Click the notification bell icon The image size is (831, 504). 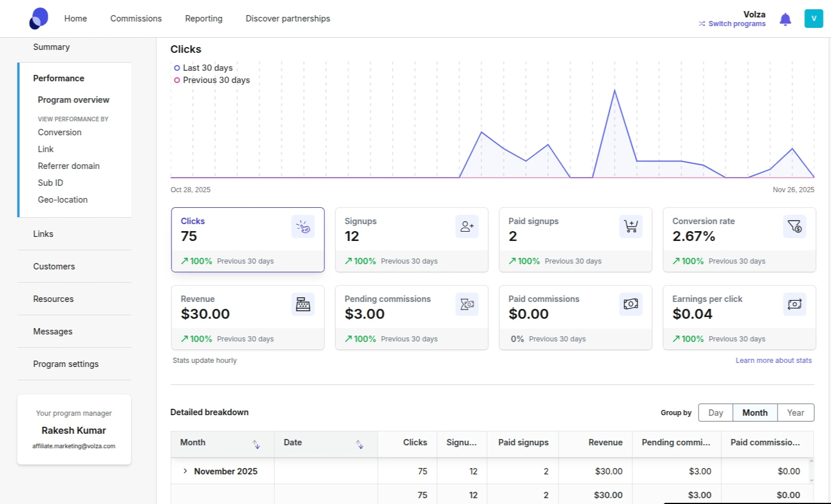tap(785, 19)
